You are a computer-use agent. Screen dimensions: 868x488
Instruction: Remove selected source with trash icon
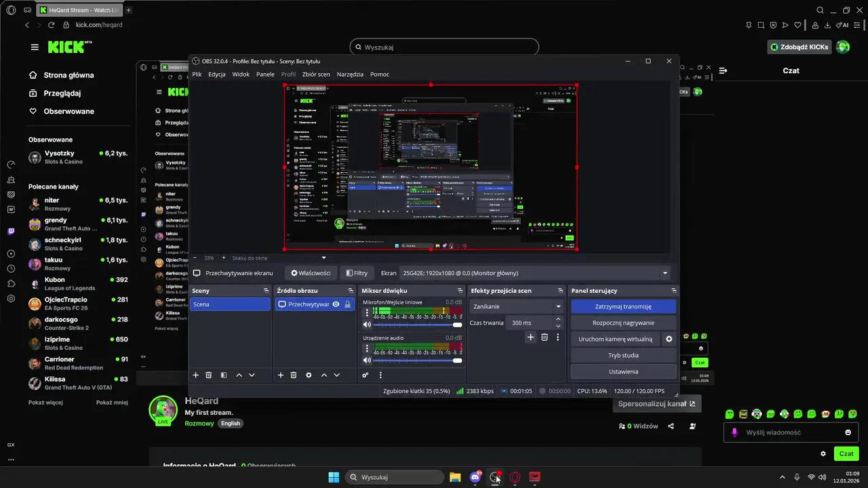click(294, 375)
